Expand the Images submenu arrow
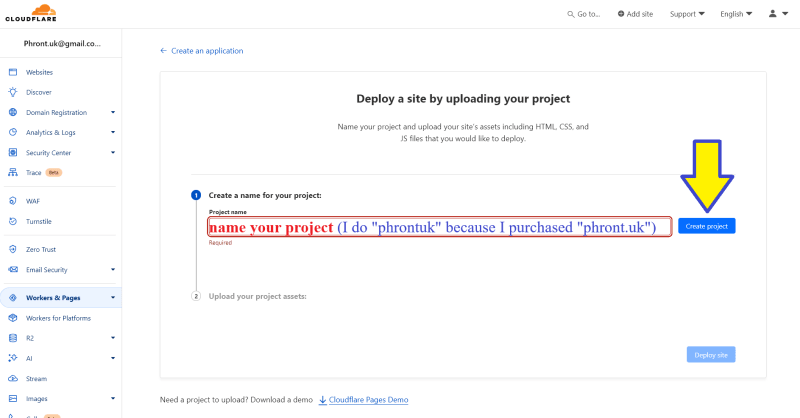The image size is (800, 418). pos(113,399)
